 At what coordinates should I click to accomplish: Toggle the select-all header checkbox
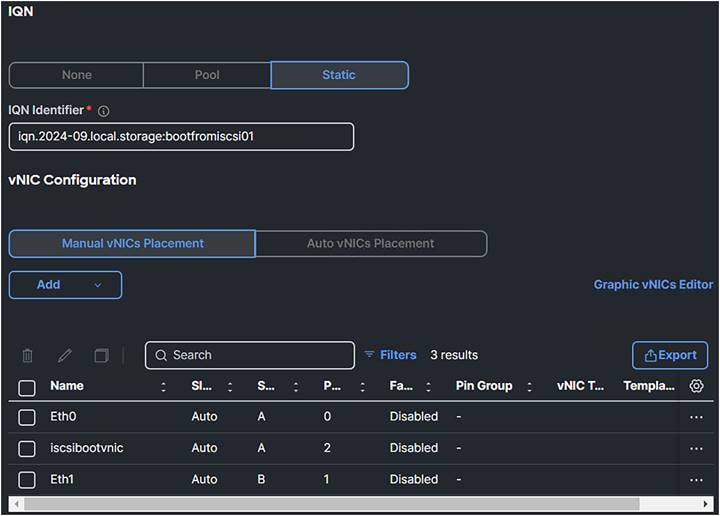(x=27, y=387)
